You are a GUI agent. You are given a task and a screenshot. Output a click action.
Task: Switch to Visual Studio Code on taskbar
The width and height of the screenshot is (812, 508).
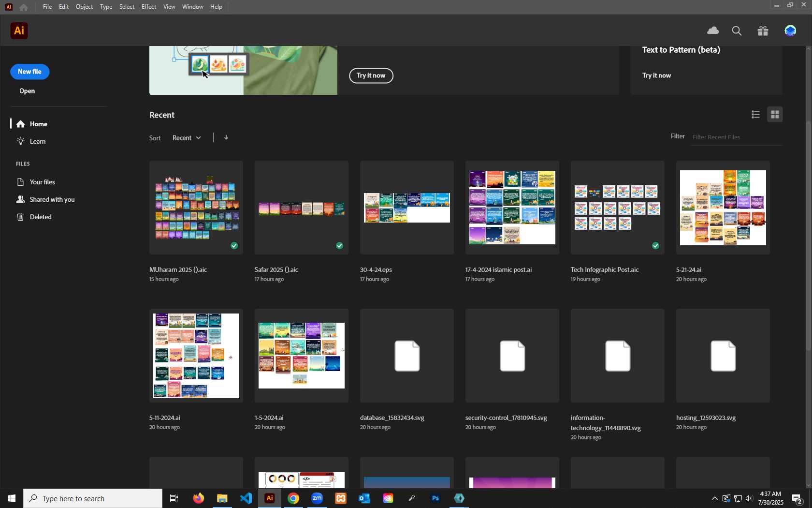pos(246,498)
